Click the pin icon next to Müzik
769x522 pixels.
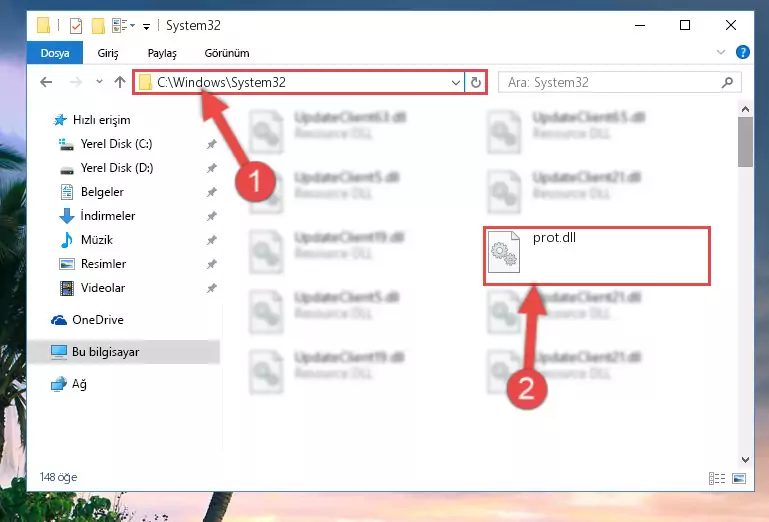211,240
